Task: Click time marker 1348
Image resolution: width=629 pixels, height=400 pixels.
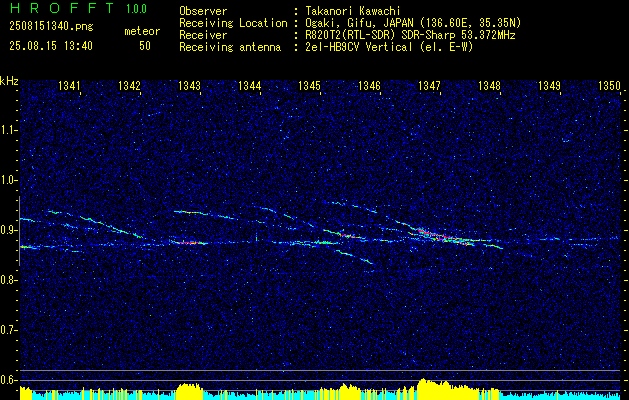Action: click(x=489, y=85)
